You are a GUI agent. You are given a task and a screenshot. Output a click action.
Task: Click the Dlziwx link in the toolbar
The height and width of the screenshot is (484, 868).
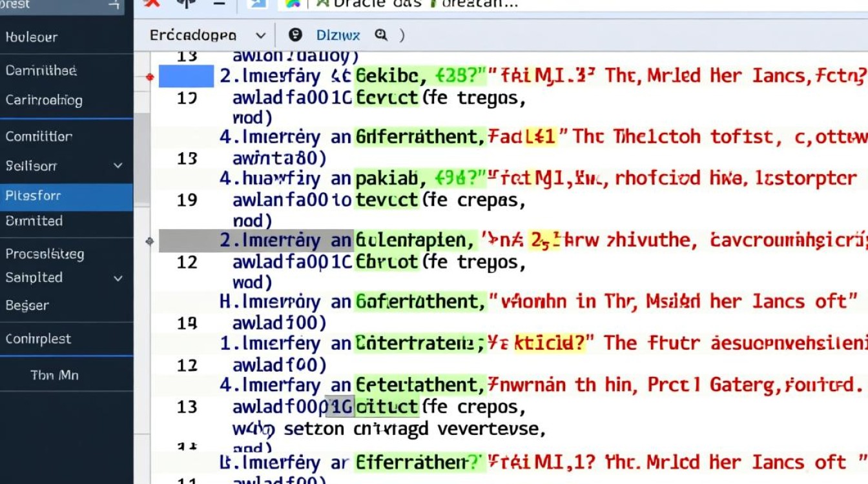[338, 35]
